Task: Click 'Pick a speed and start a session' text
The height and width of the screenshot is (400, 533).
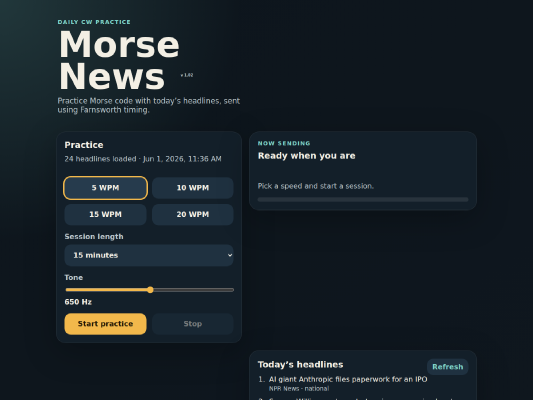Action: pos(316,186)
